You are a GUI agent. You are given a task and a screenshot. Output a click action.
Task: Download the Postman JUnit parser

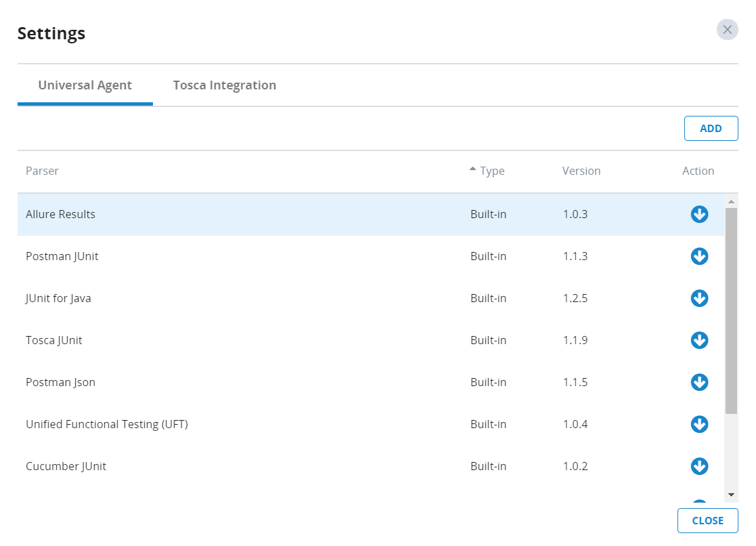[699, 257]
